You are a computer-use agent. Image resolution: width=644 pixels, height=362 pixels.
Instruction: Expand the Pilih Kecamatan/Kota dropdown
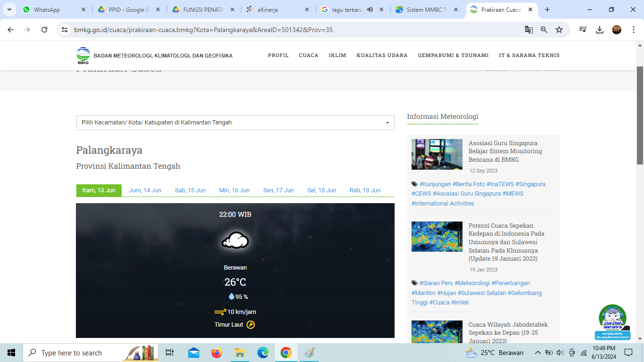tap(235, 123)
